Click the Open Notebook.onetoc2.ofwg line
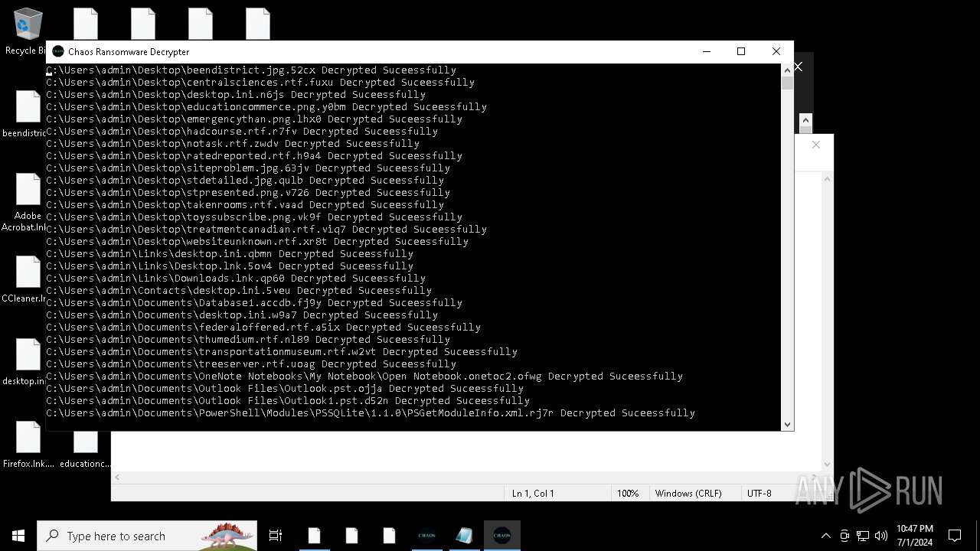The height and width of the screenshot is (551, 980). point(364,376)
